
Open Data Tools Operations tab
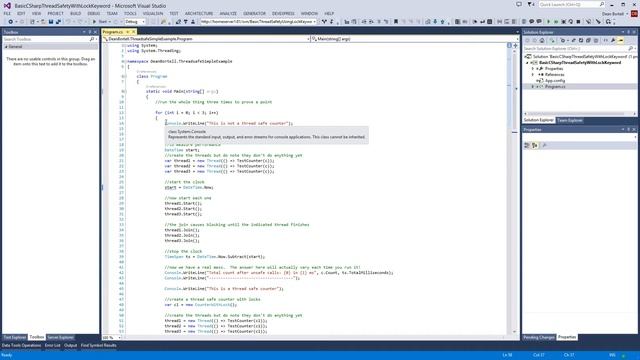(x=21, y=346)
